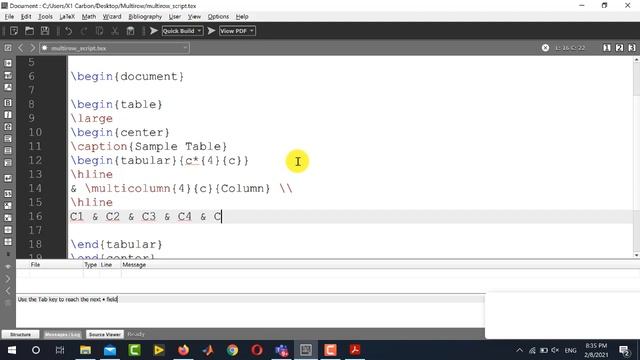Open the Tools menu
Screen dimensions: 640x360
45,17
